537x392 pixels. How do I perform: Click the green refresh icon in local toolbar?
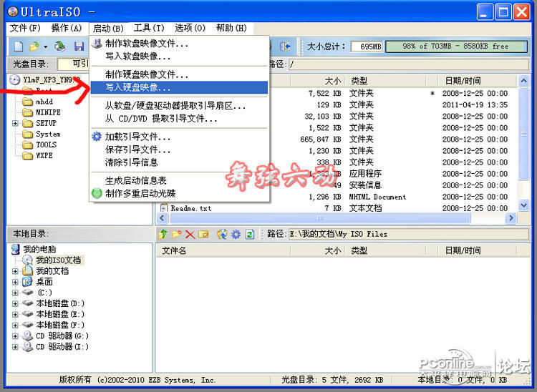(250, 235)
